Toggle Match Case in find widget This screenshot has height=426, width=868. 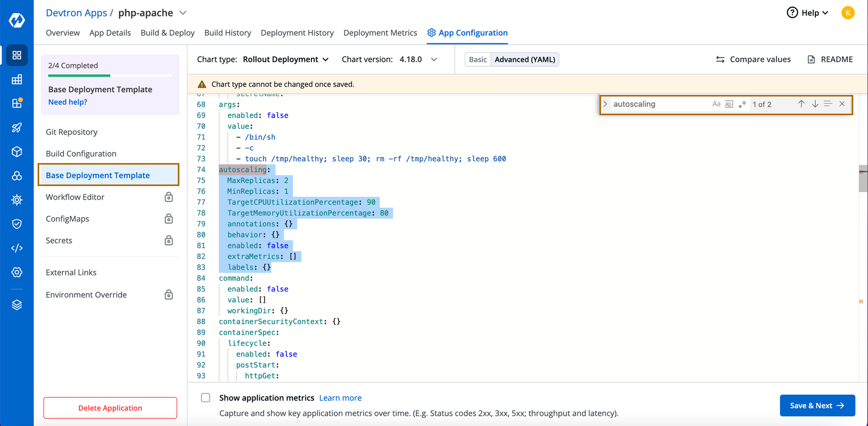pyautogui.click(x=716, y=104)
